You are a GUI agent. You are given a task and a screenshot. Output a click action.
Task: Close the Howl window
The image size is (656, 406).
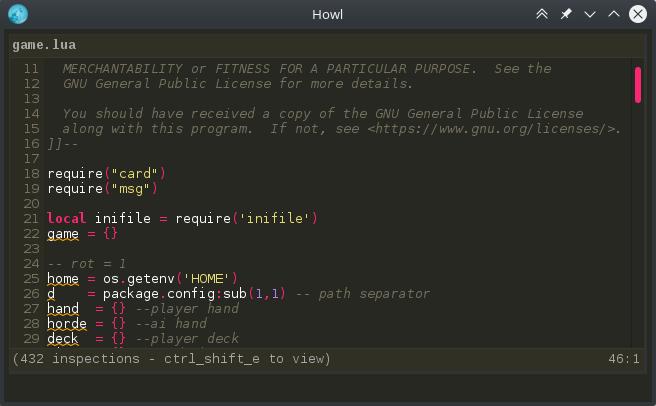coord(638,14)
